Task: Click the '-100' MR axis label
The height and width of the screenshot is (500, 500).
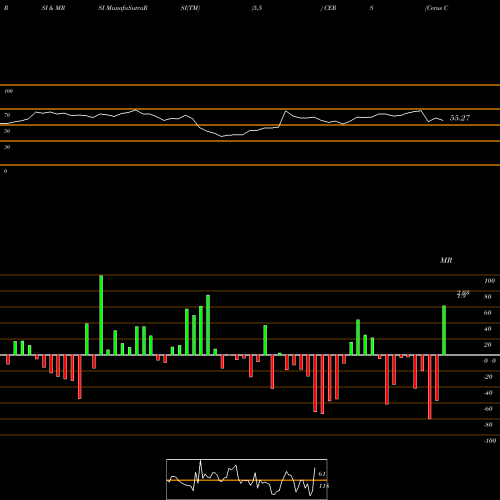Action: point(489,441)
